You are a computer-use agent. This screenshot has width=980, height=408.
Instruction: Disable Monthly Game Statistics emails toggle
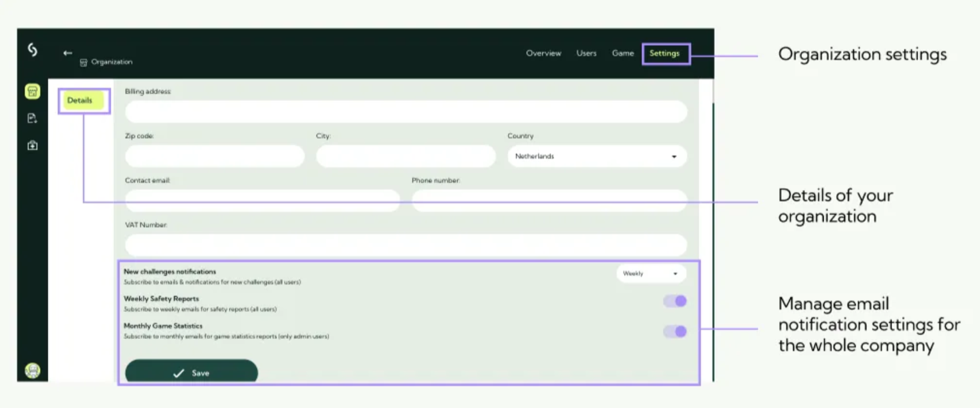(674, 332)
